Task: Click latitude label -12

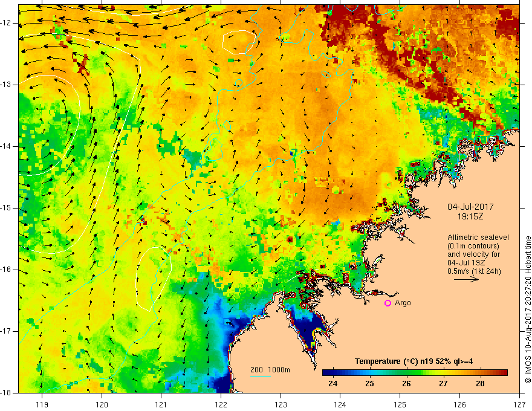Action: [x=6, y=23]
